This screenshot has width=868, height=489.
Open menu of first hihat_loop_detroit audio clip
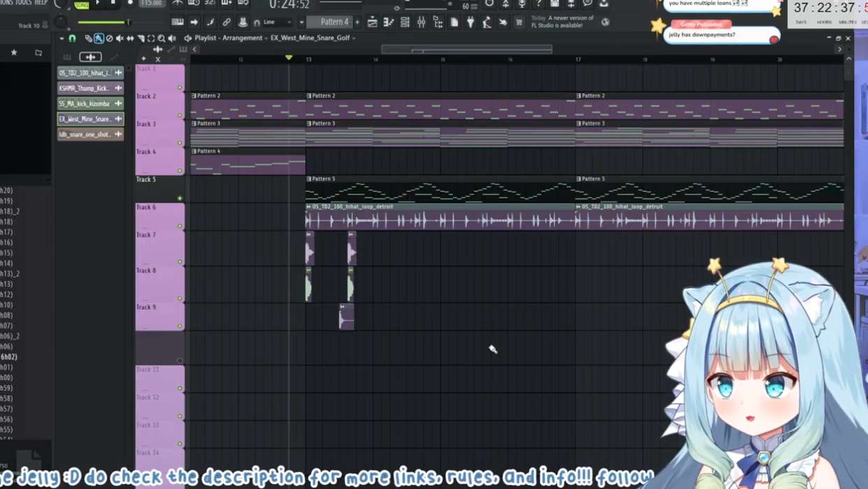click(x=309, y=207)
